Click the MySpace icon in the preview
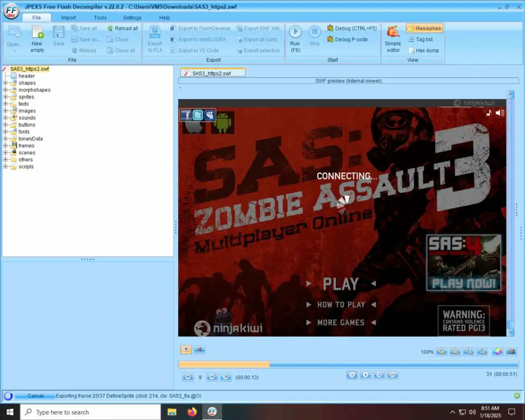This screenshot has height=420, width=525. click(210, 115)
